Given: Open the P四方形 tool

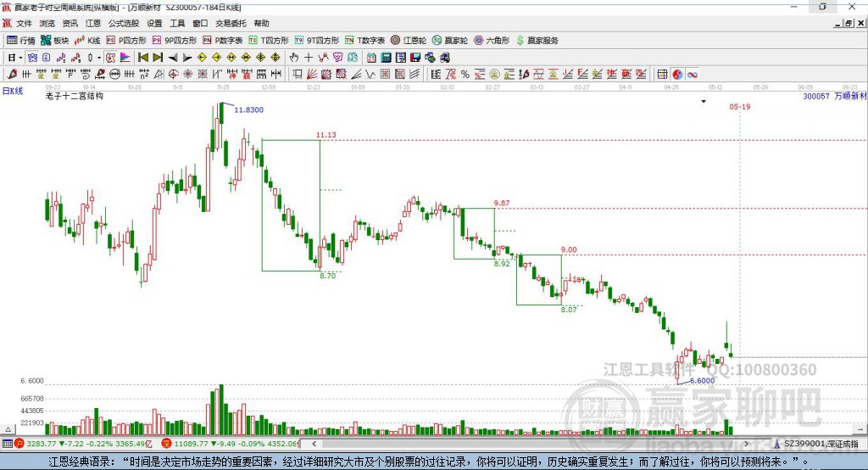Looking at the screenshot, I should (x=126, y=41).
